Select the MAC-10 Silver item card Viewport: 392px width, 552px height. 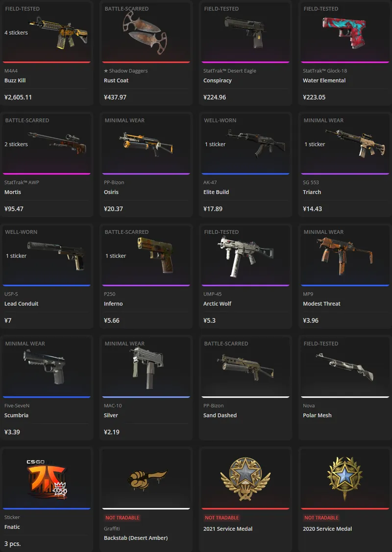pyautogui.click(x=146, y=388)
